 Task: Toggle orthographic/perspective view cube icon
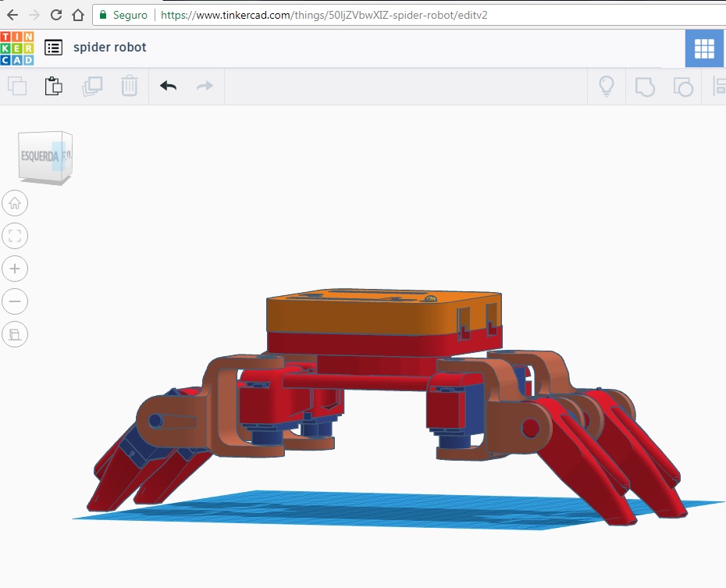coord(15,334)
